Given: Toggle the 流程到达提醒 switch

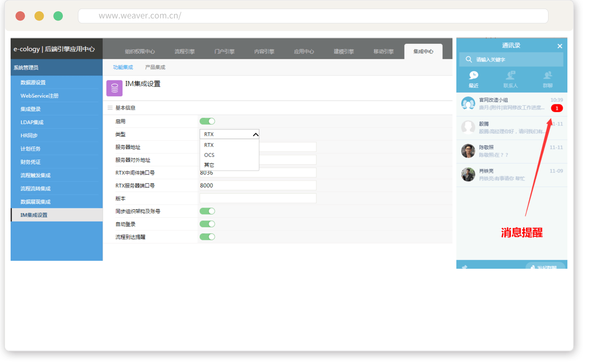Looking at the screenshot, I should click(207, 237).
